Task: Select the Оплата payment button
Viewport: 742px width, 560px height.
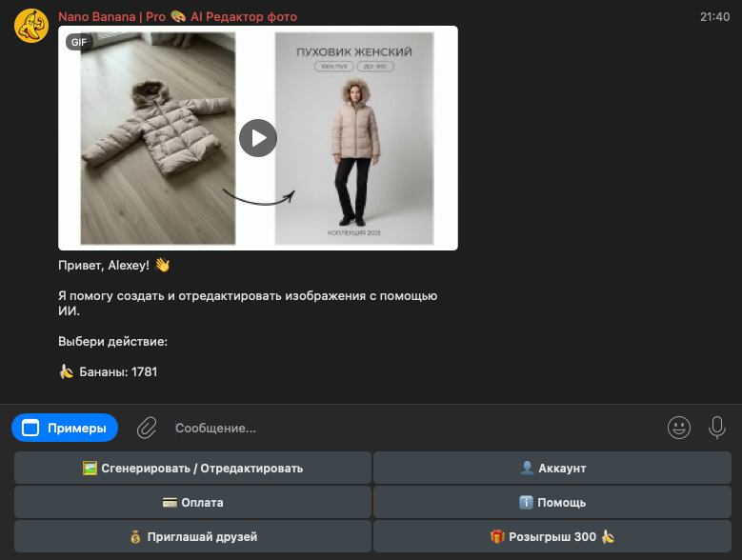Action: point(192,502)
